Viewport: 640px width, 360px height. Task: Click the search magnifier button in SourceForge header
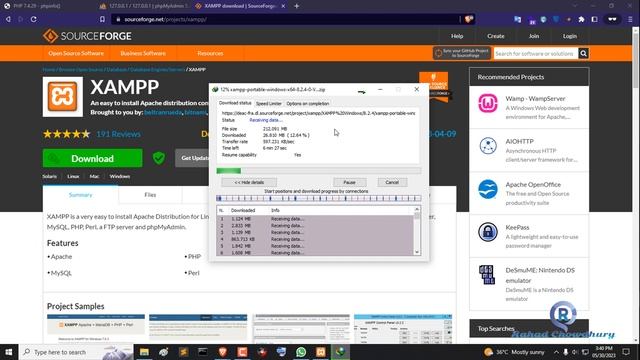click(x=583, y=53)
